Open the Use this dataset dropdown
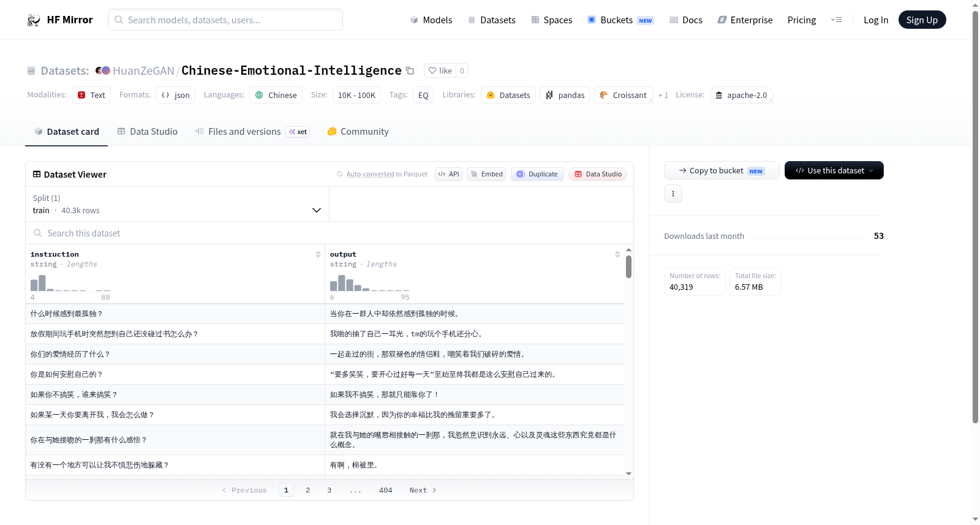 [834, 170]
